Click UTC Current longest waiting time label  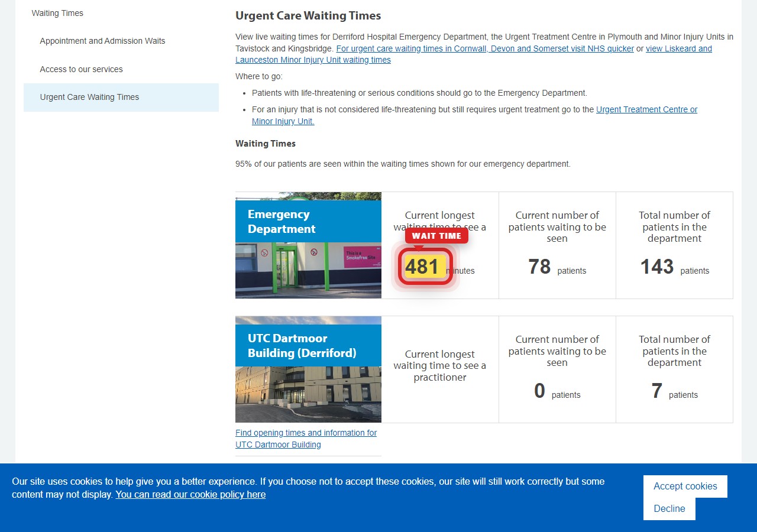[440, 366]
